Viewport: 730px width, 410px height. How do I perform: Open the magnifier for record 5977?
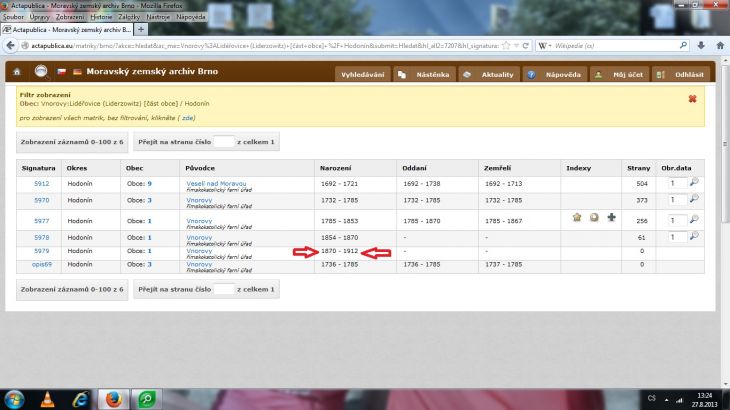(x=694, y=219)
